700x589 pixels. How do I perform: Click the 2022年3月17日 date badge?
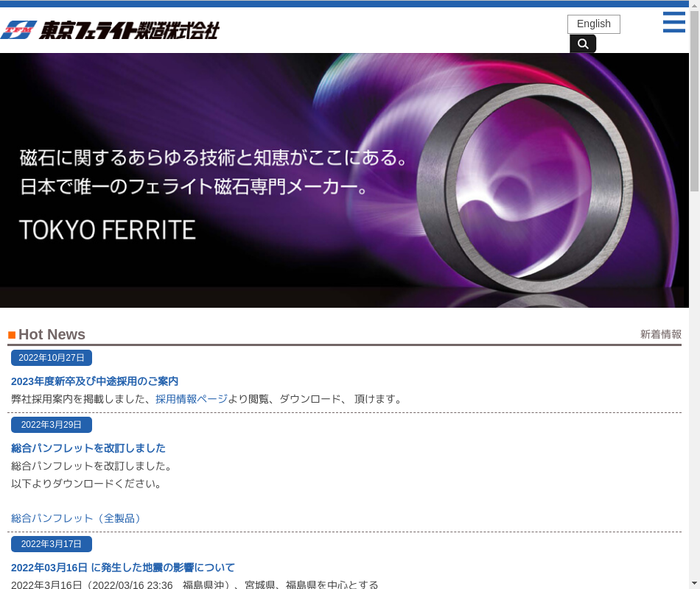pos(52,544)
